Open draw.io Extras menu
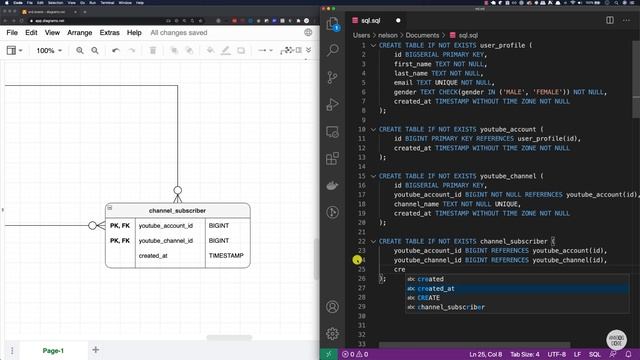Screen dimensions: 640x360 (x=109, y=33)
